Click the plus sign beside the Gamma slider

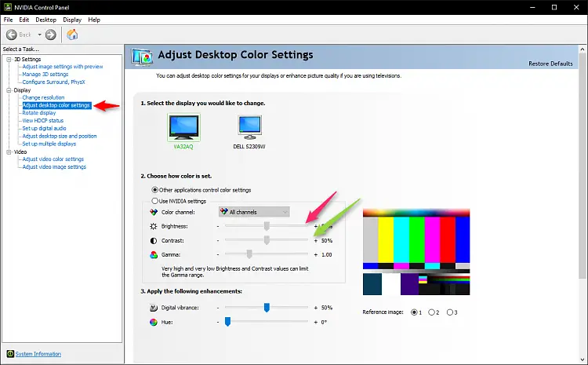(x=316, y=255)
